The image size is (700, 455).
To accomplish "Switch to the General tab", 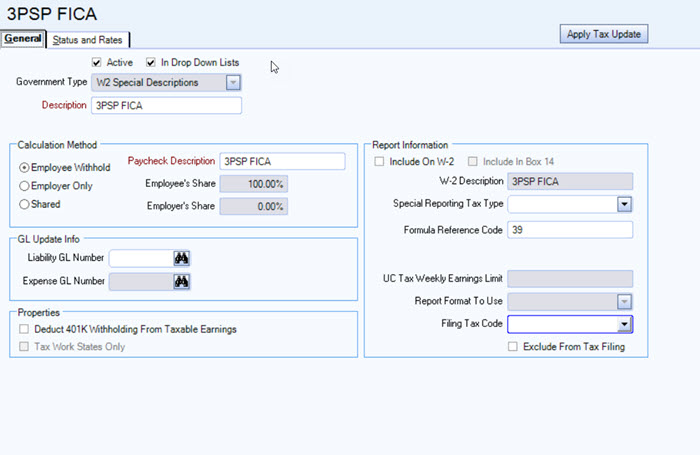I will (23, 39).
